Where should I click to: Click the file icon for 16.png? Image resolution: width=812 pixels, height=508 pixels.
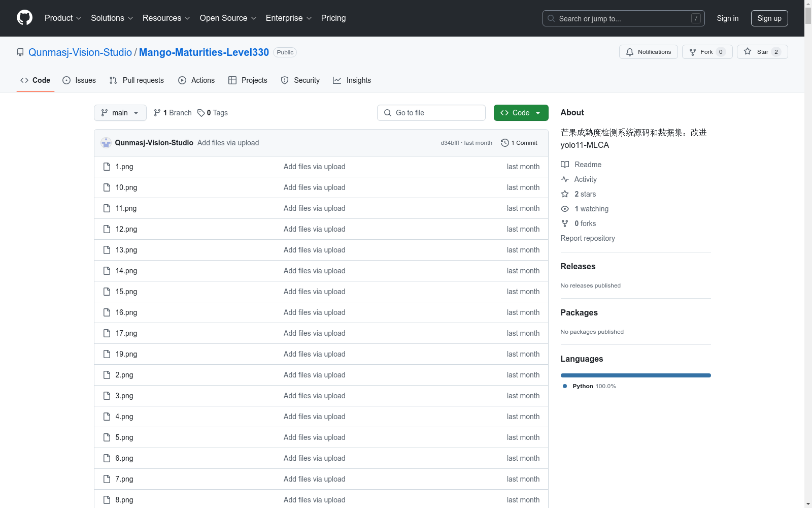107,312
